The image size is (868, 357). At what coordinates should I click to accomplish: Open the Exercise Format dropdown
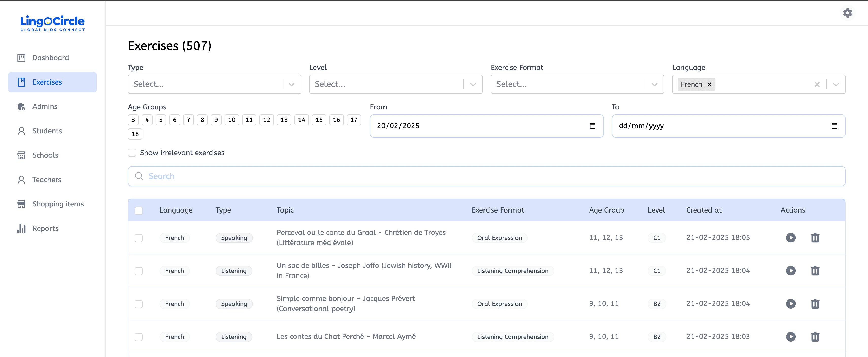click(654, 84)
